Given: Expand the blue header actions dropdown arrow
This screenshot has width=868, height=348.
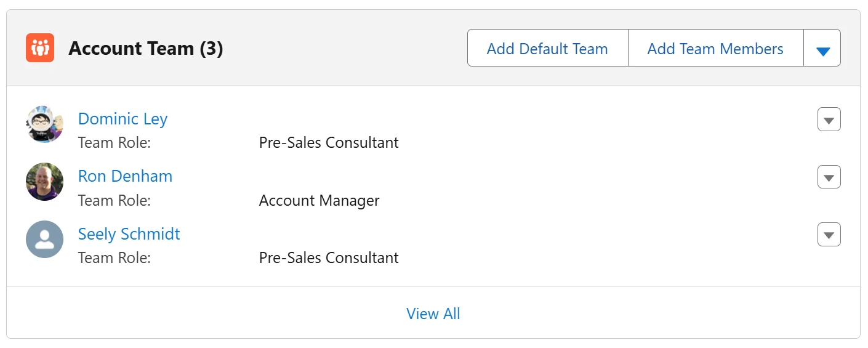Looking at the screenshot, I should pos(822,49).
